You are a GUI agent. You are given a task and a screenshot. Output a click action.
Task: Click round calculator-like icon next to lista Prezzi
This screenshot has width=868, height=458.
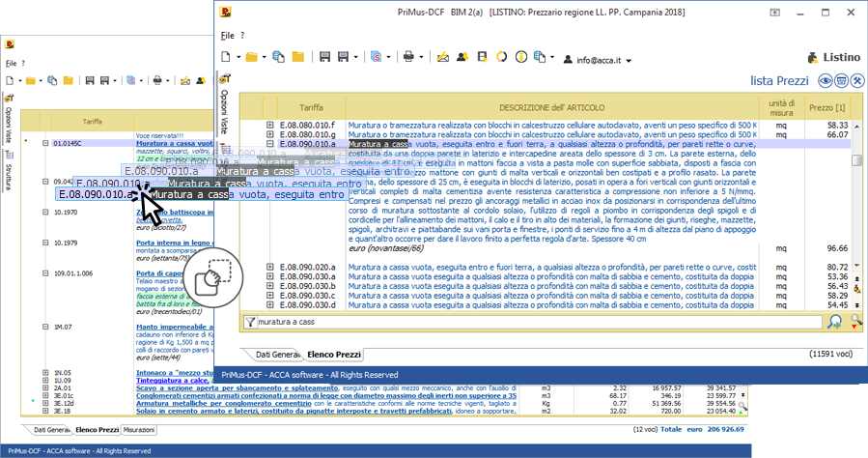[x=841, y=81]
